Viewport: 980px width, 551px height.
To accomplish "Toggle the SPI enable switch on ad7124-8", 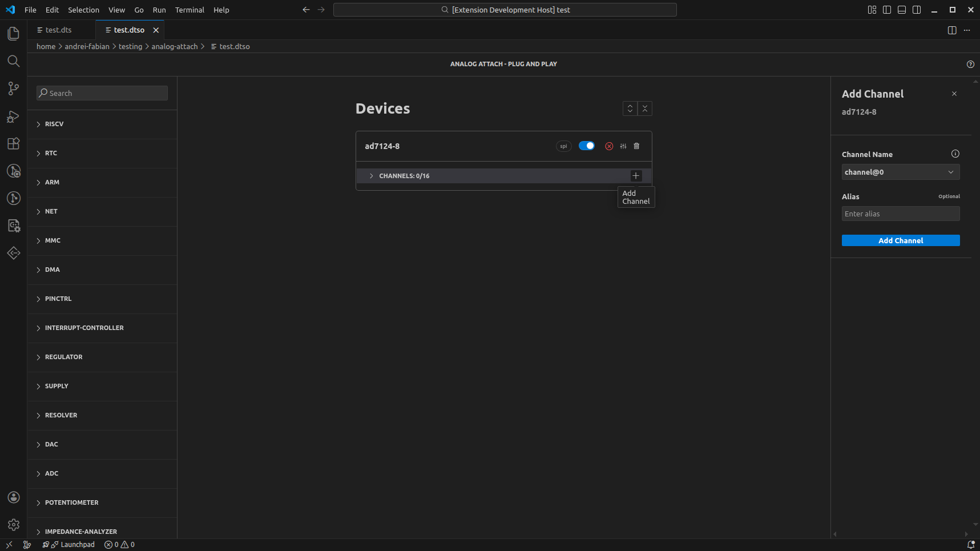I will 587,146.
